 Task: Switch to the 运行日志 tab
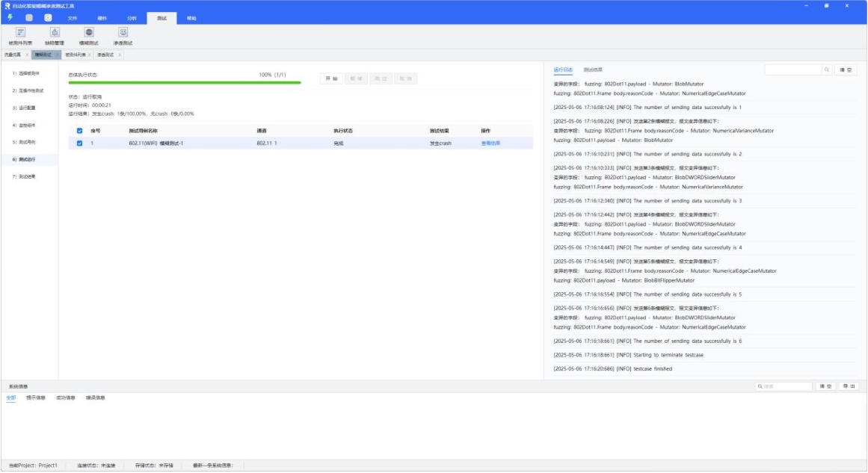(x=563, y=69)
